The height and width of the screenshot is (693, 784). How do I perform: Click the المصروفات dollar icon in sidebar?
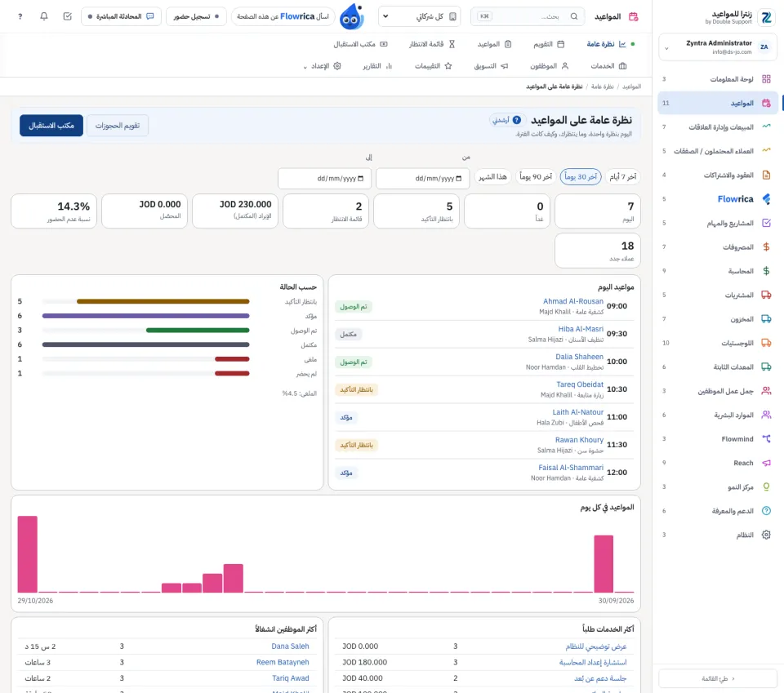tap(766, 247)
